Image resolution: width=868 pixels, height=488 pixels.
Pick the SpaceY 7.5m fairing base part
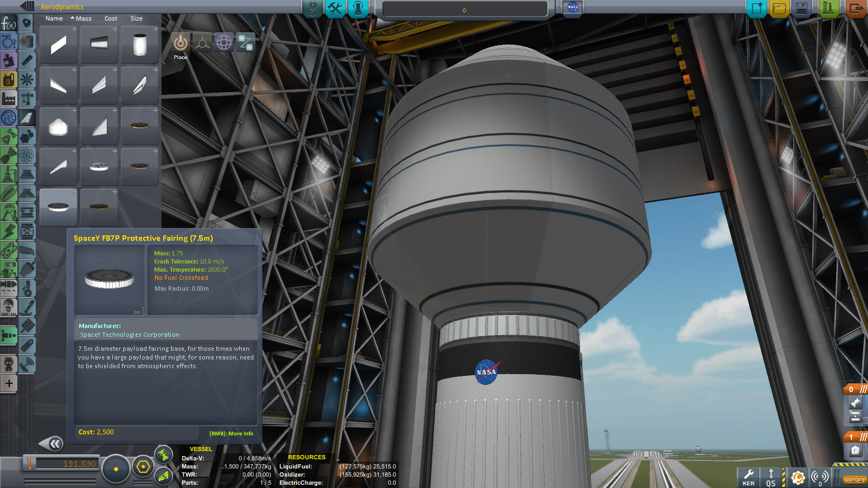point(58,207)
